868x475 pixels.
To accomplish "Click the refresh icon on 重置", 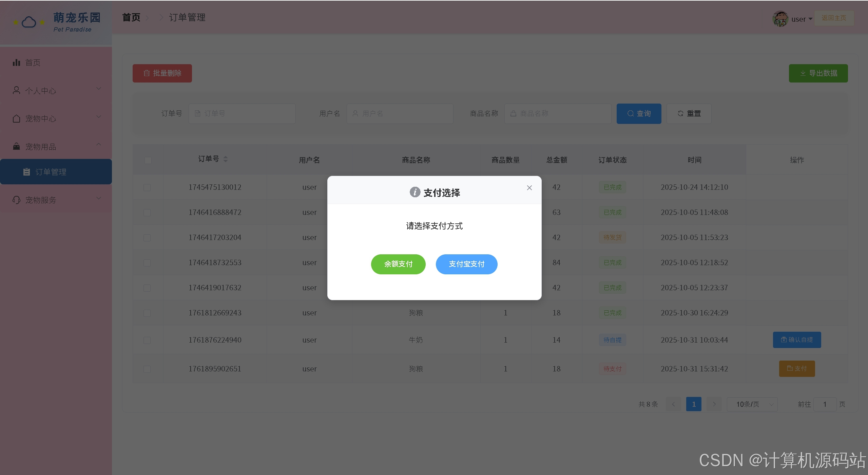I will click(680, 113).
